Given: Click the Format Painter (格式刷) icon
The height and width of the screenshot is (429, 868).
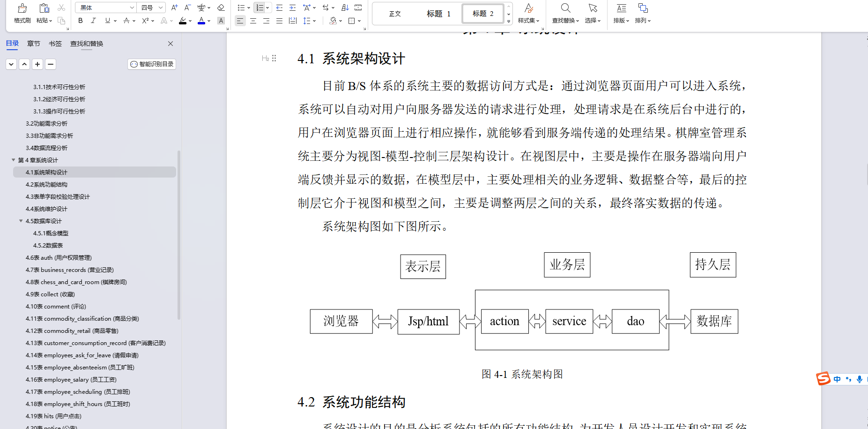Looking at the screenshot, I should (x=22, y=8).
